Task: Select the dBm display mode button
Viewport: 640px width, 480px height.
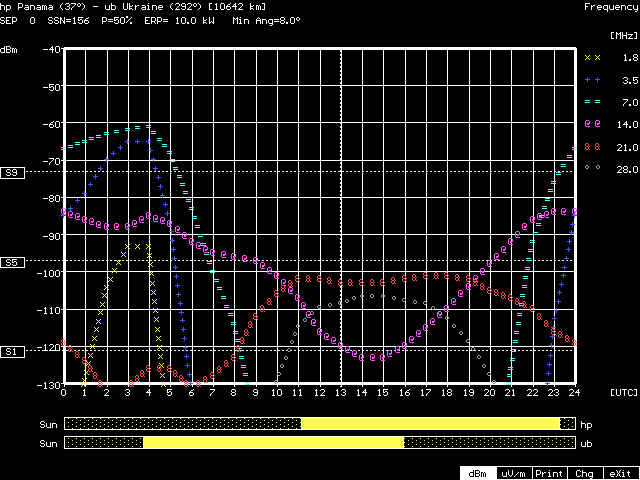Action: tap(478, 473)
